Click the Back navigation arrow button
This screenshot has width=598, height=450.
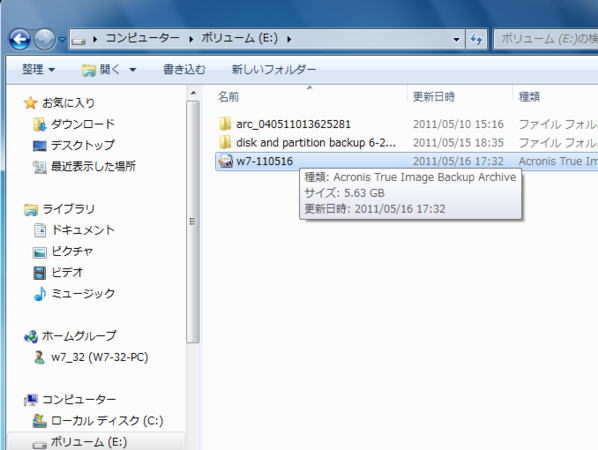coord(20,39)
